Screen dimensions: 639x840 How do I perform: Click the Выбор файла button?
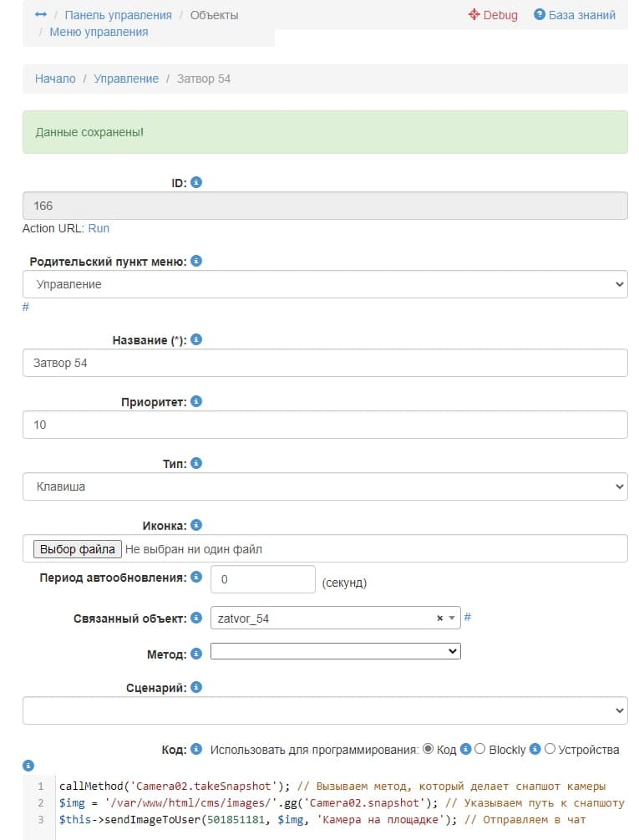[78, 549]
